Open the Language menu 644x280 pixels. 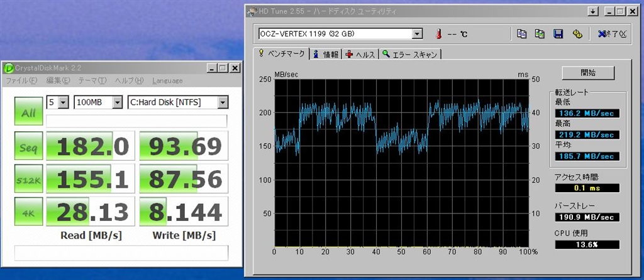click(167, 80)
